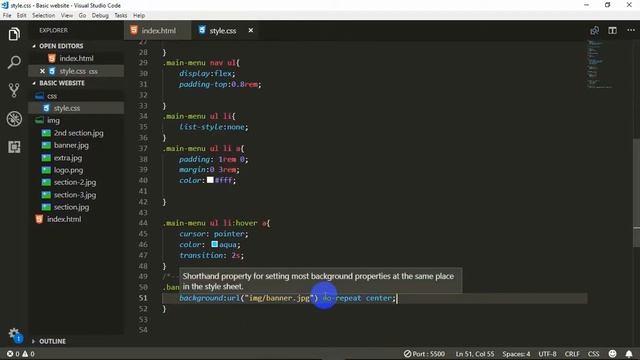Collapse the img folder in explorer
This screenshot has height=360, width=640.
(x=53, y=120)
